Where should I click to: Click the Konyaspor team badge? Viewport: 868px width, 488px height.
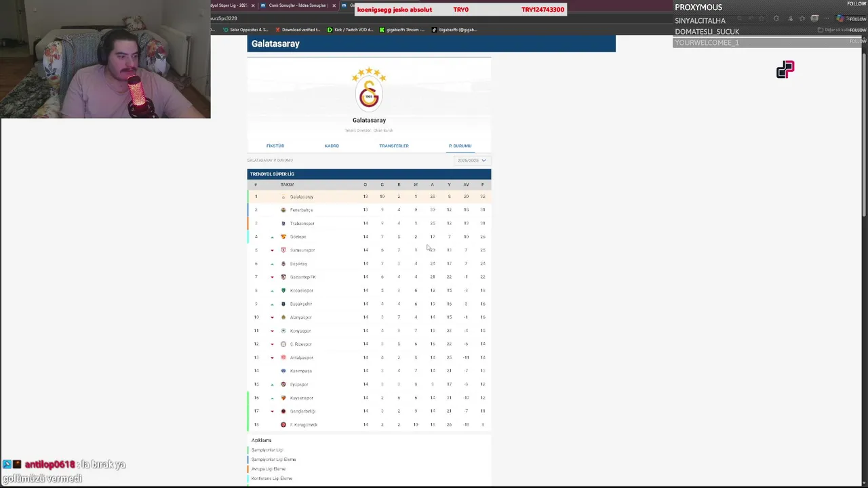tap(283, 331)
